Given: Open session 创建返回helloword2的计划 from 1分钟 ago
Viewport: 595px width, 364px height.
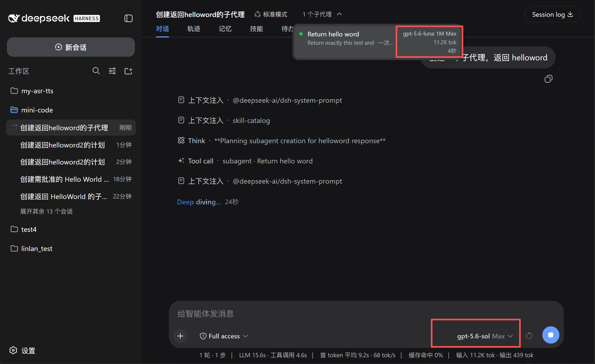Looking at the screenshot, I should [x=71, y=145].
